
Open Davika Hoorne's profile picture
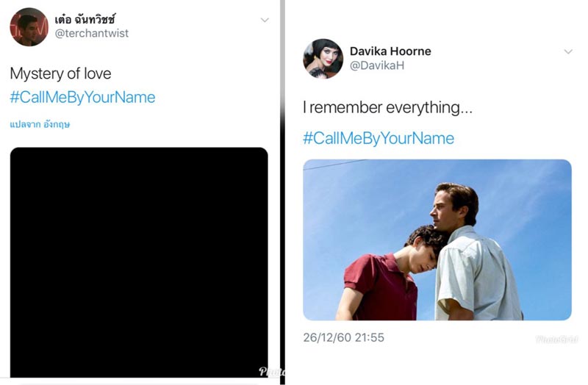pyautogui.click(x=323, y=59)
